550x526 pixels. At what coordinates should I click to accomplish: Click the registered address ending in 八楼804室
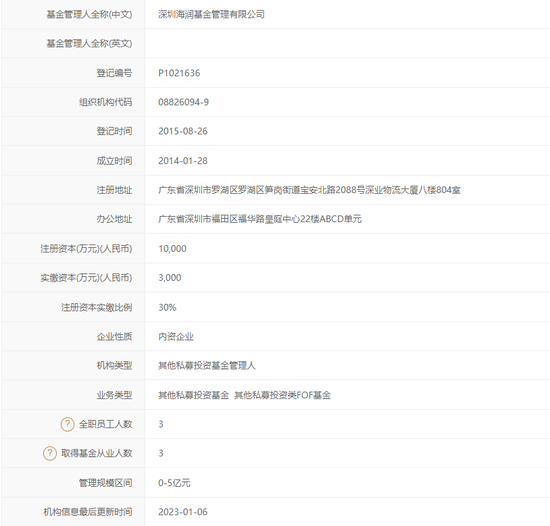tap(309, 190)
